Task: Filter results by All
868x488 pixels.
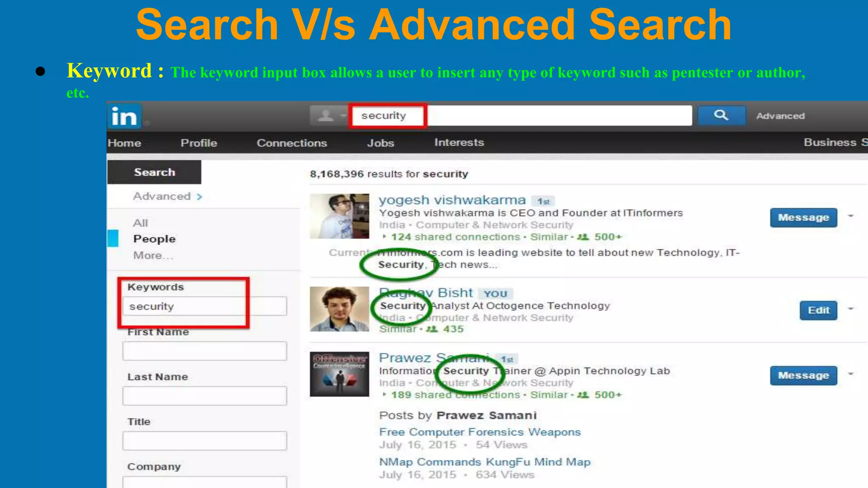Action: click(x=140, y=223)
